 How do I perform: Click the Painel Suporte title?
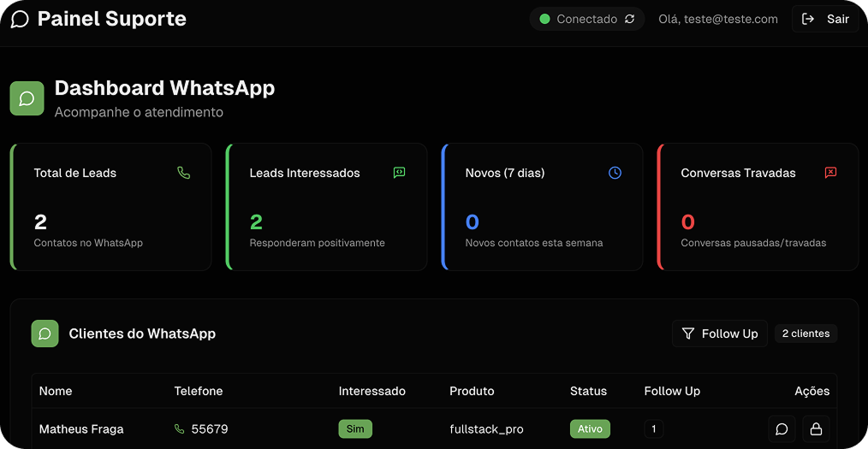pyautogui.click(x=112, y=20)
